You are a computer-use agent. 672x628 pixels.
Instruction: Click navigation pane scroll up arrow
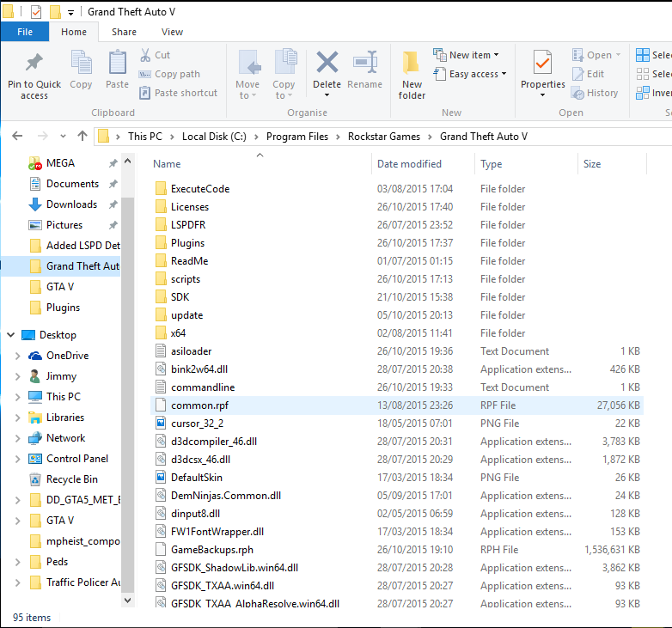click(x=127, y=162)
